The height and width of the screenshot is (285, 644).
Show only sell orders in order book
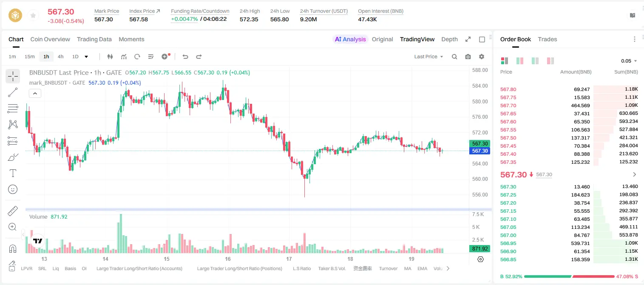[550, 61]
